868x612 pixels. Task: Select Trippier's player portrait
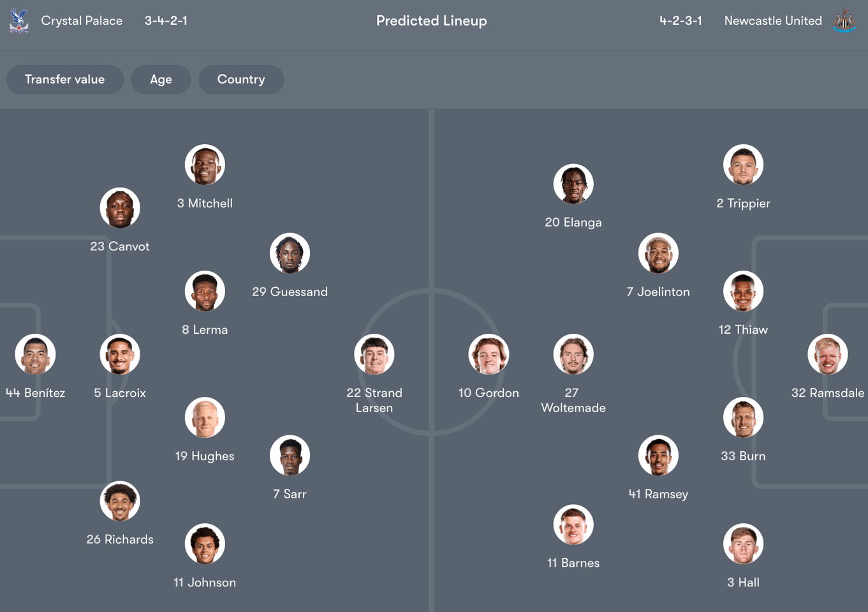[743, 164]
